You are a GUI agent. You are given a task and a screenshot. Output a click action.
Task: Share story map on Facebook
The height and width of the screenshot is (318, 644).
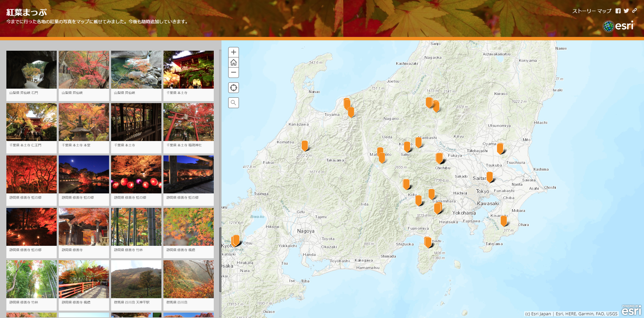[618, 11]
